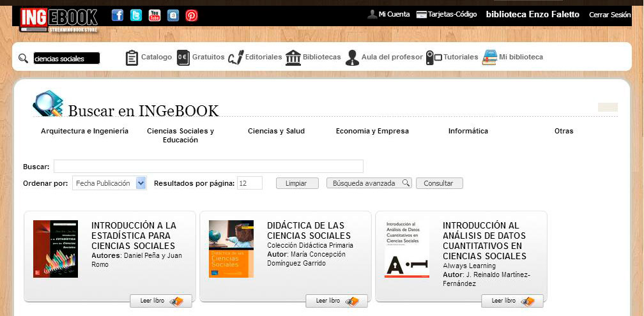Image resolution: width=644 pixels, height=316 pixels.
Task: Click the Resultados por página field
Action: [250, 183]
